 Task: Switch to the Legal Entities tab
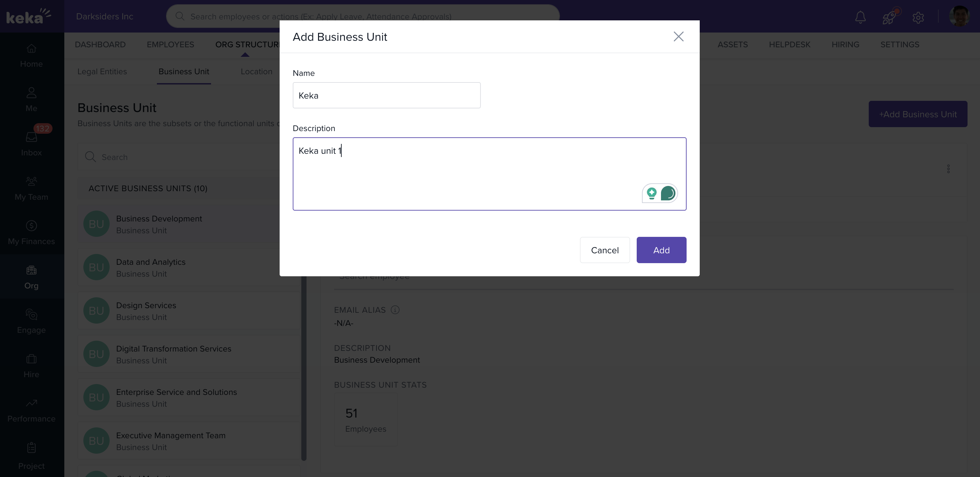click(102, 72)
